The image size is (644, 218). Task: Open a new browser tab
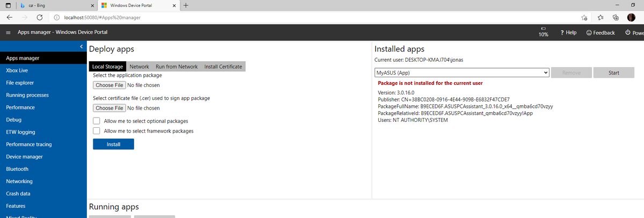186,5
